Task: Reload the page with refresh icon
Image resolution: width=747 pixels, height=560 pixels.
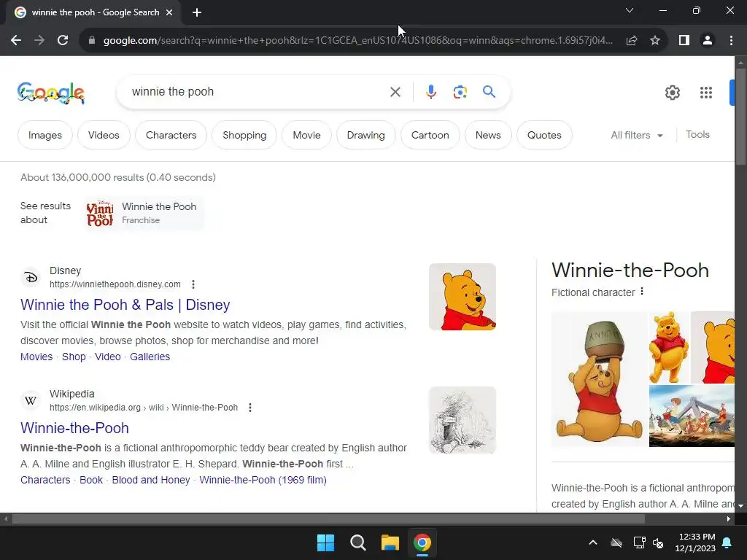Action: tap(63, 41)
